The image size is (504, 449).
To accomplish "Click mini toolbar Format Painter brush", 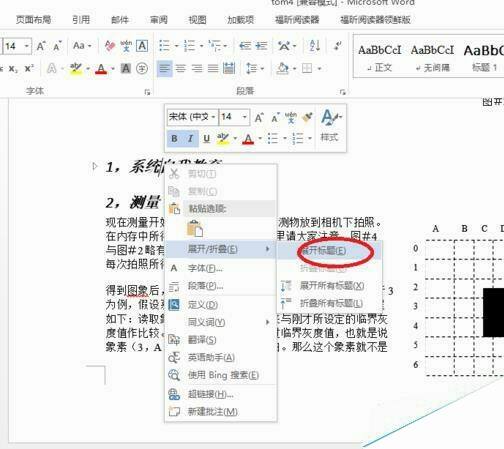I will 307,117.
